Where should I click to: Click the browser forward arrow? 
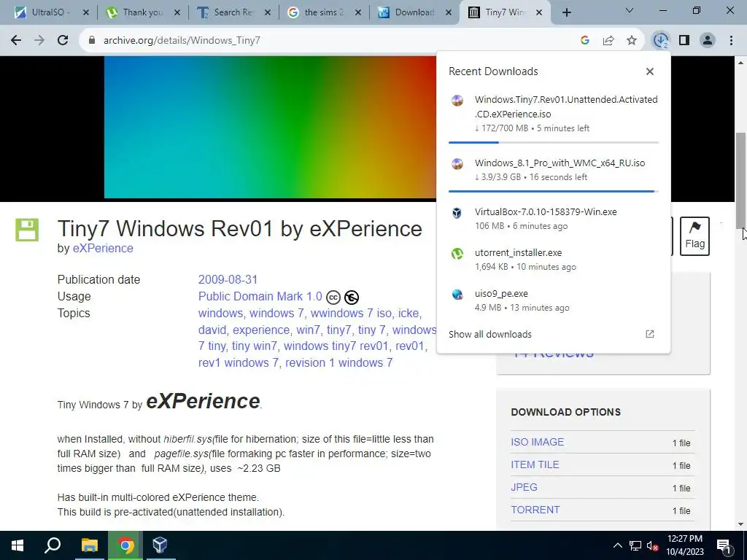[x=39, y=41]
